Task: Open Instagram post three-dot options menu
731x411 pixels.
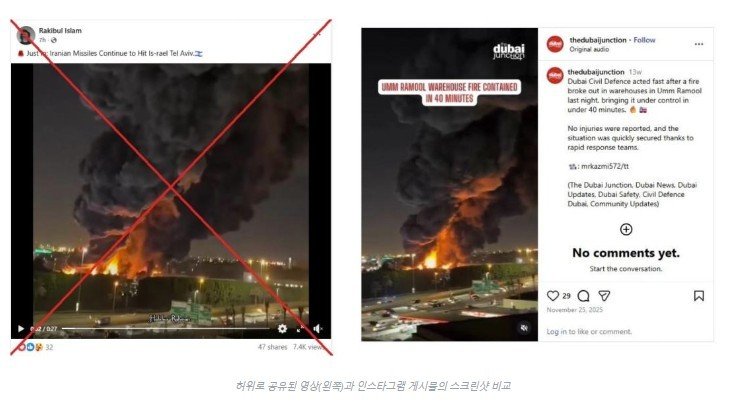Action: [x=698, y=44]
